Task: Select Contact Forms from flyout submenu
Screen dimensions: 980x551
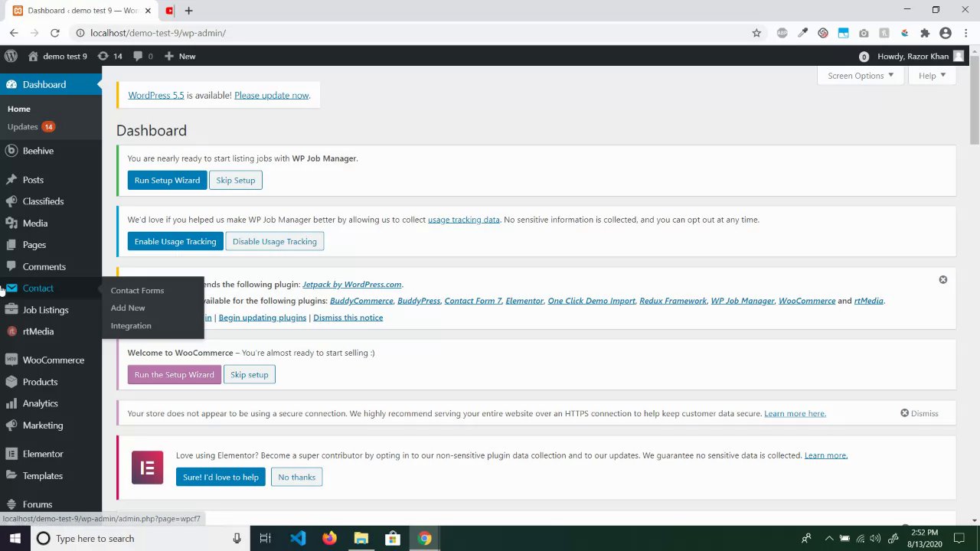Action: click(x=137, y=290)
